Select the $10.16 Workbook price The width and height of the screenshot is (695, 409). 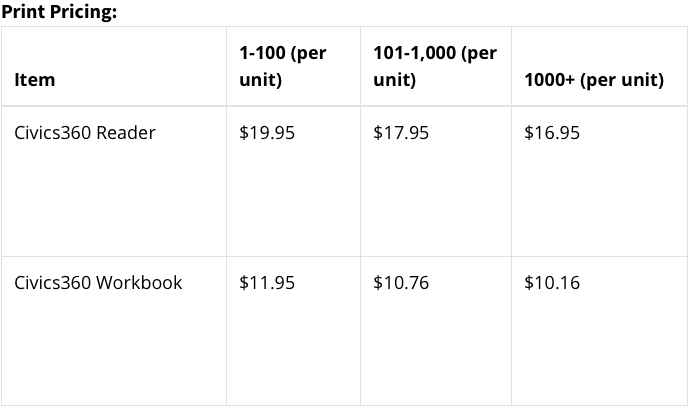(x=552, y=282)
